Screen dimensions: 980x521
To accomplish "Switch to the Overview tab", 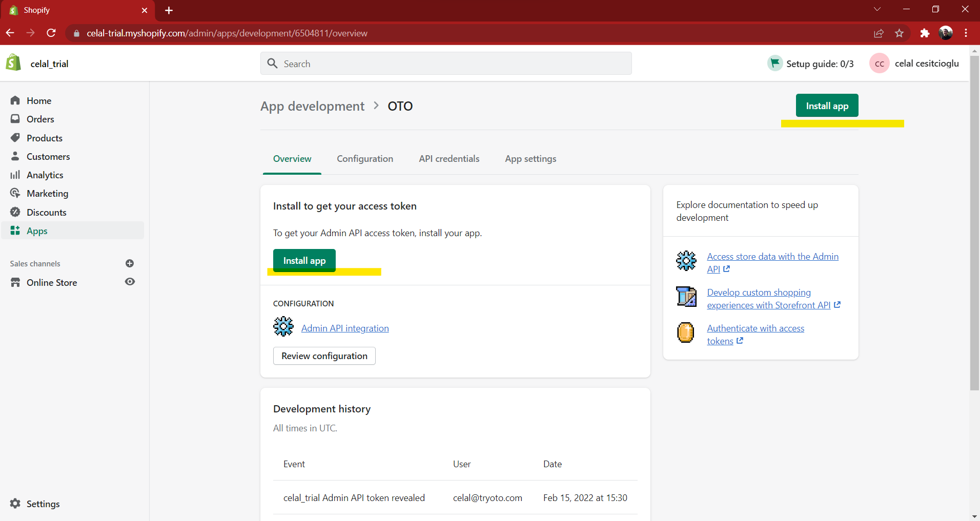I will (292, 159).
